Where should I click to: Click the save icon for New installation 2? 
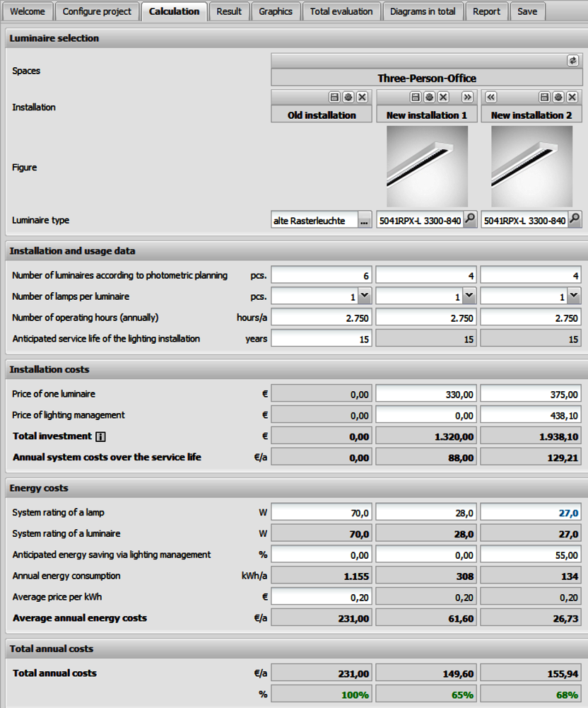544,97
